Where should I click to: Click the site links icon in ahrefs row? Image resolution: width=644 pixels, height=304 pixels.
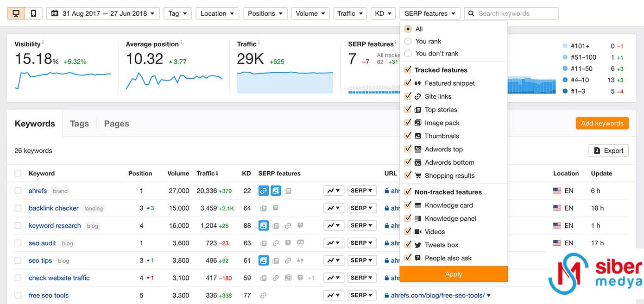tap(264, 191)
